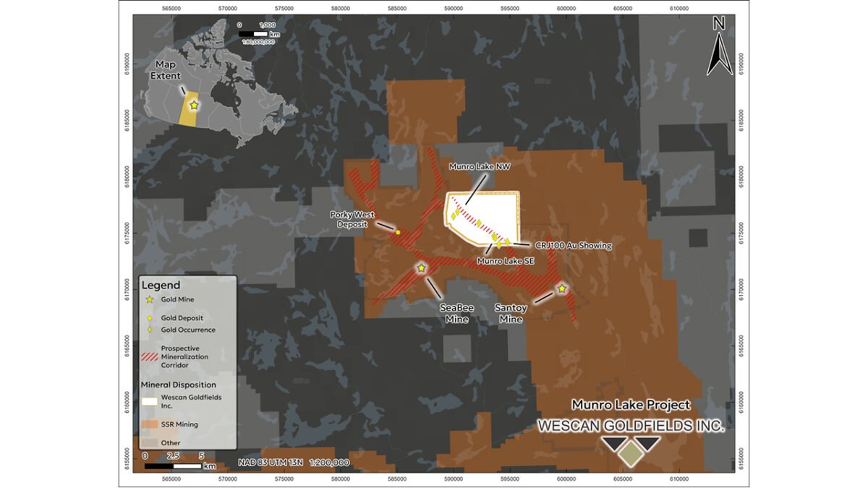Screen dimensions: 868x488
Task: Select the Santoy Mine star marker
Action: point(561,288)
